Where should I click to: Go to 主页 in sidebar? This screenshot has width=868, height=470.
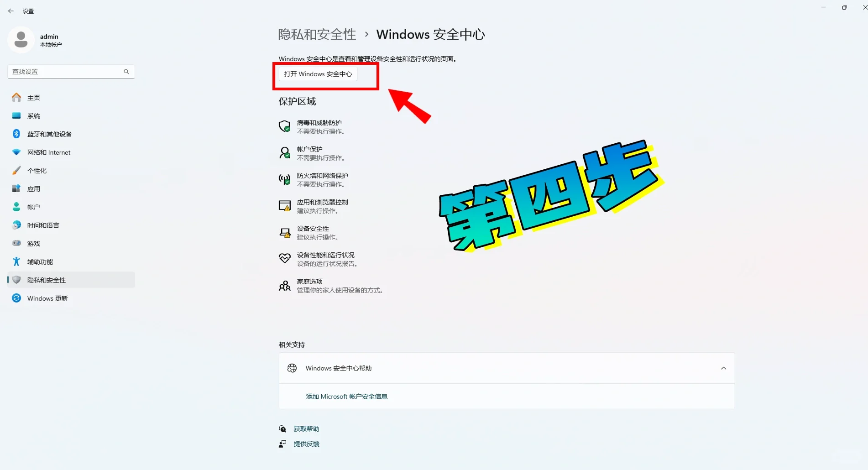click(34, 97)
